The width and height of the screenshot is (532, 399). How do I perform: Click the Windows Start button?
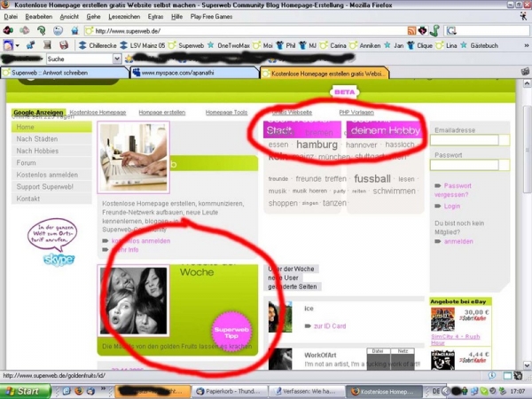coord(25,391)
